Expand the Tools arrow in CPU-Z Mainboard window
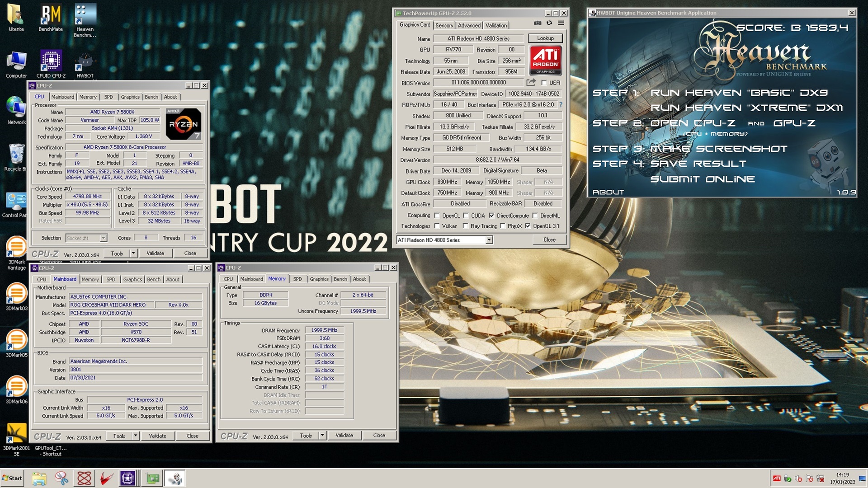868x488 pixels. (x=136, y=436)
